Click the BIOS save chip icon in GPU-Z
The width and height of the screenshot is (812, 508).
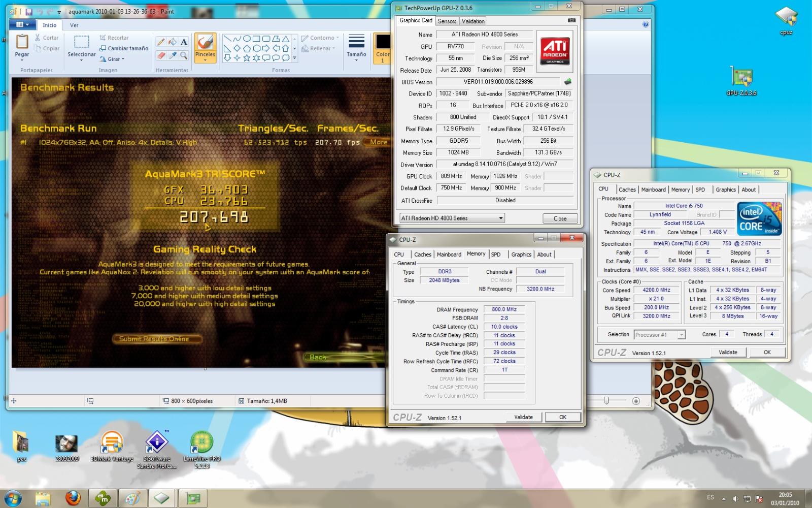pos(568,81)
